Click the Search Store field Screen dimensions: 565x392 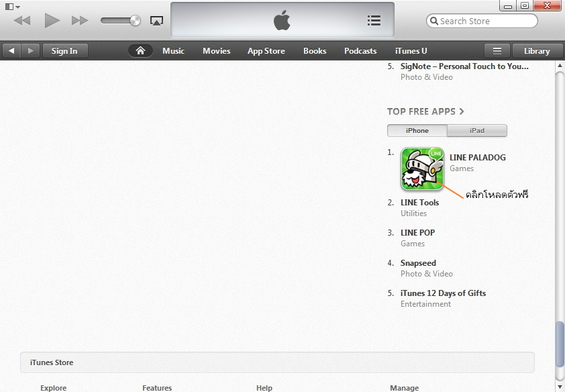coord(482,21)
